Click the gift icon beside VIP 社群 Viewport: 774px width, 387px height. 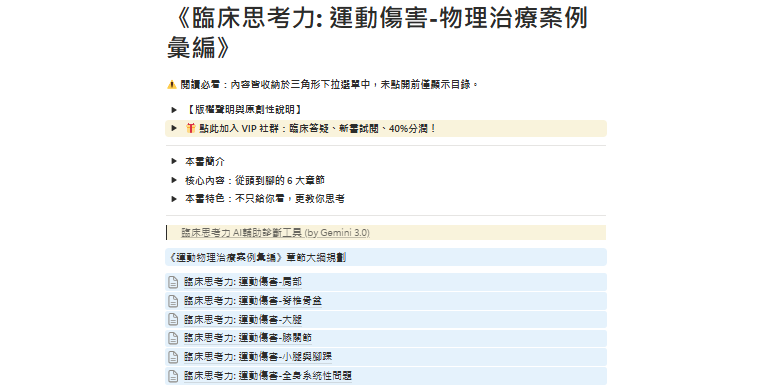coord(191,128)
